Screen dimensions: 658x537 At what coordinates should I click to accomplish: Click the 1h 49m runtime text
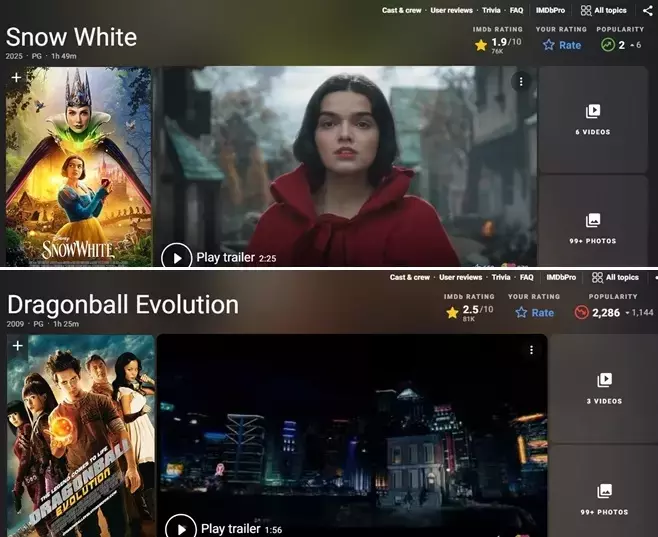pyautogui.click(x=64, y=56)
